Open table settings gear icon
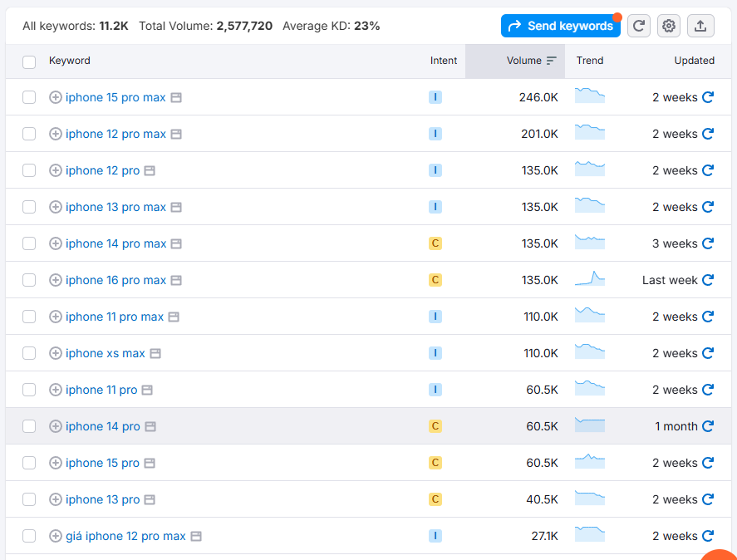 (x=669, y=26)
